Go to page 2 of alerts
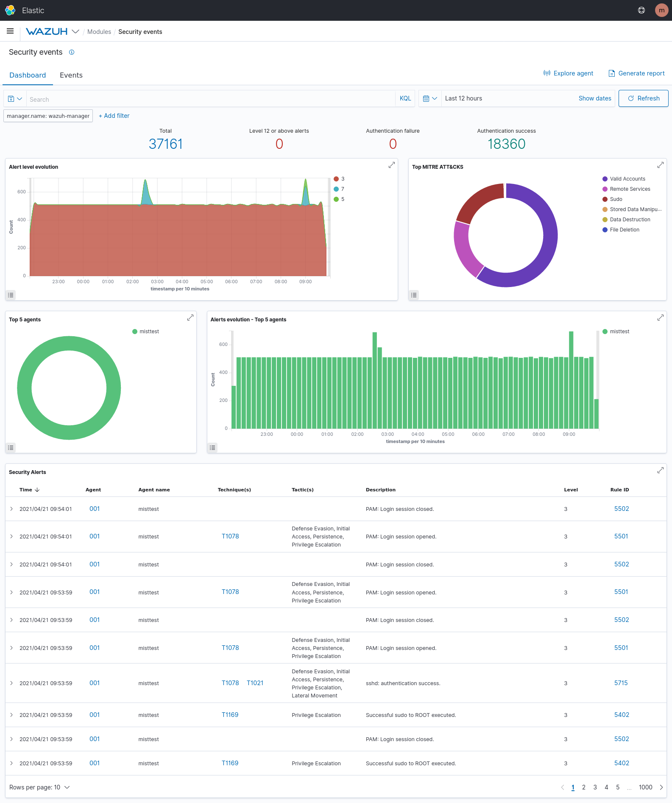The image size is (672, 803). pos(584,787)
